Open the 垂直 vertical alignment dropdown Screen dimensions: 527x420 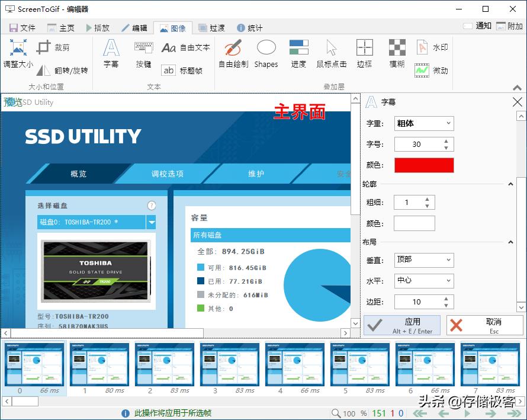click(423, 260)
